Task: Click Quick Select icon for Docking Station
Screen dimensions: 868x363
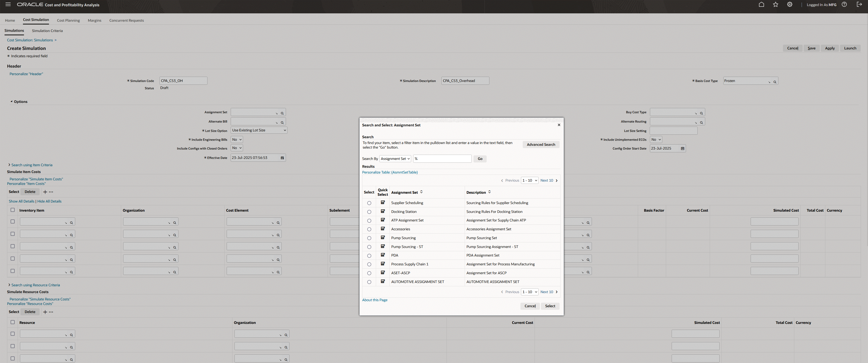Action: (383, 211)
